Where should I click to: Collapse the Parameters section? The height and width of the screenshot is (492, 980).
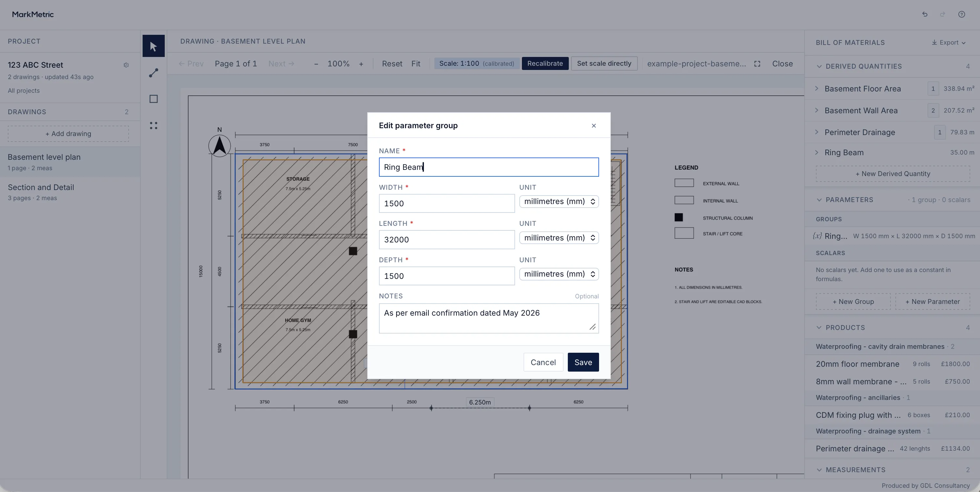(819, 199)
